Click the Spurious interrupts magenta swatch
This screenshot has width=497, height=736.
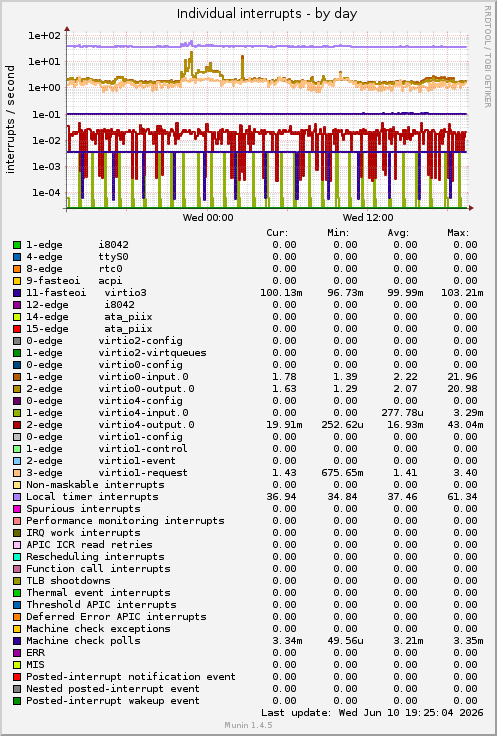click(17, 509)
